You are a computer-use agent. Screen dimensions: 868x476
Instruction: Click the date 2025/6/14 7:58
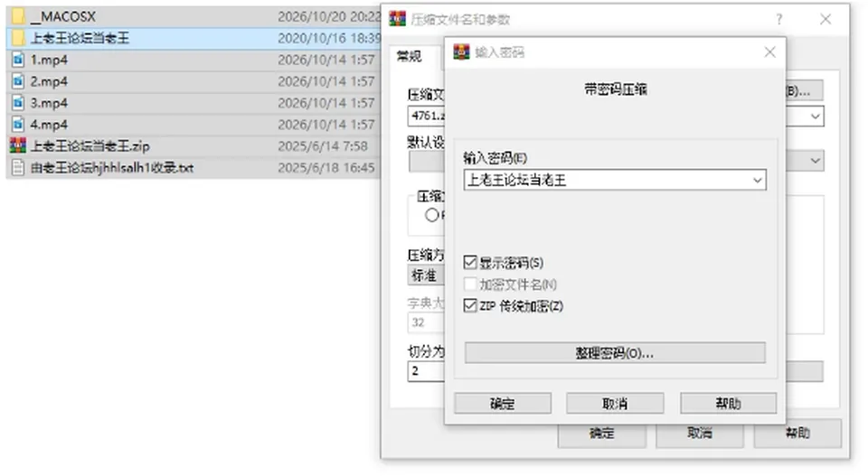323,146
